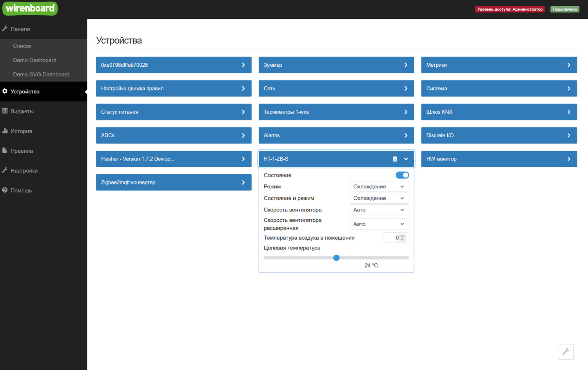Expand the Термометры 1-wire device

(x=336, y=112)
